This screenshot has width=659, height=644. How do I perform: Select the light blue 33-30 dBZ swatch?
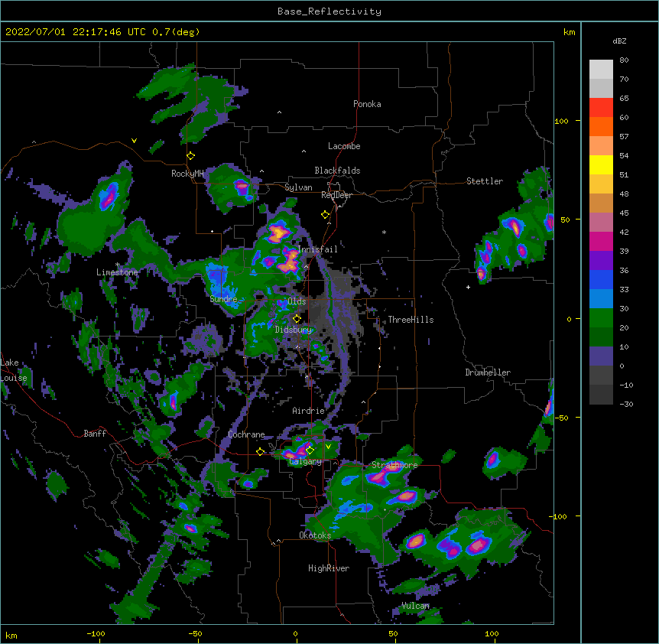[x=601, y=299]
